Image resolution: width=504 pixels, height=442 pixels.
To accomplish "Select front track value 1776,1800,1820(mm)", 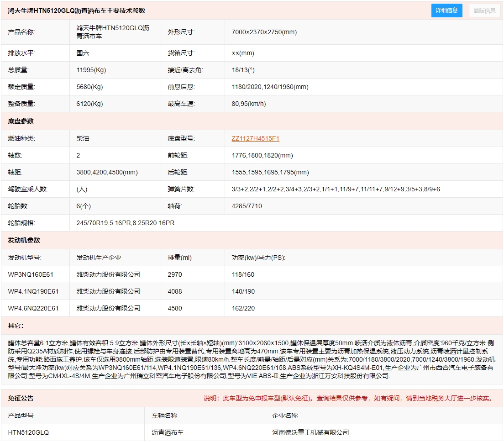I will (x=262, y=155).
